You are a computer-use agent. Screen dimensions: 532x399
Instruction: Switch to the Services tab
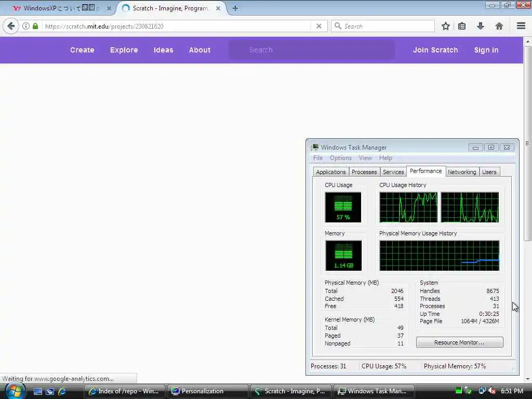[393, 172]
